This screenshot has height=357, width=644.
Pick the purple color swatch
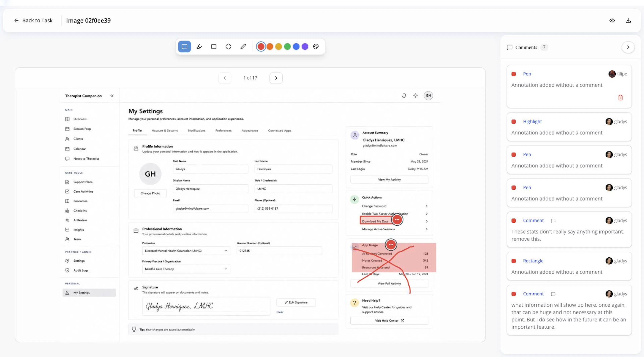[x=305, y=47]
